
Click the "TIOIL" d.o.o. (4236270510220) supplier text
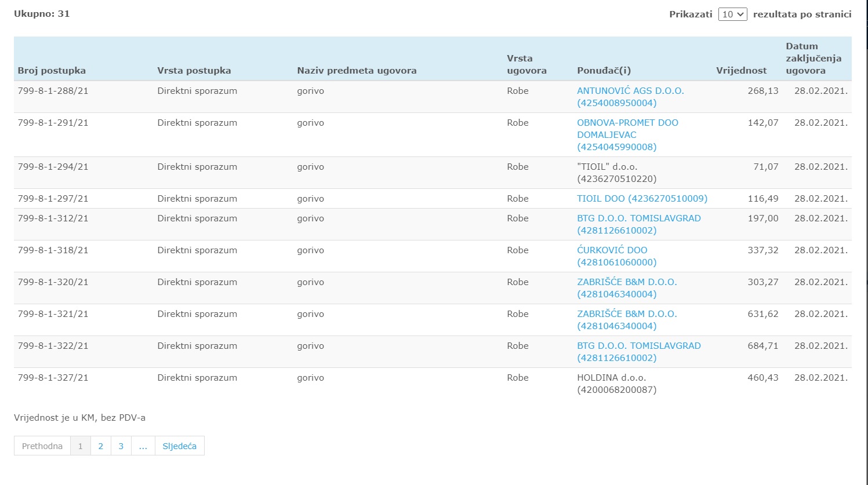point(616,173)
